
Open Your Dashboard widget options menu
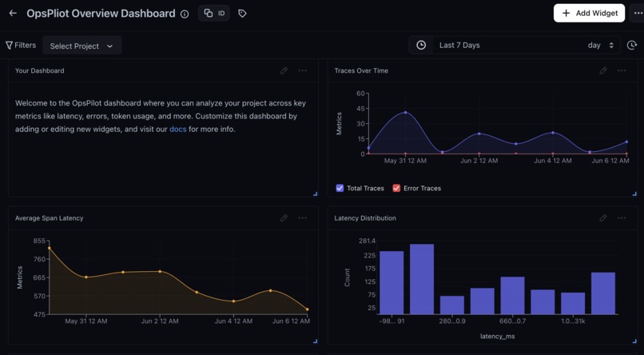(x=303, y=70)
